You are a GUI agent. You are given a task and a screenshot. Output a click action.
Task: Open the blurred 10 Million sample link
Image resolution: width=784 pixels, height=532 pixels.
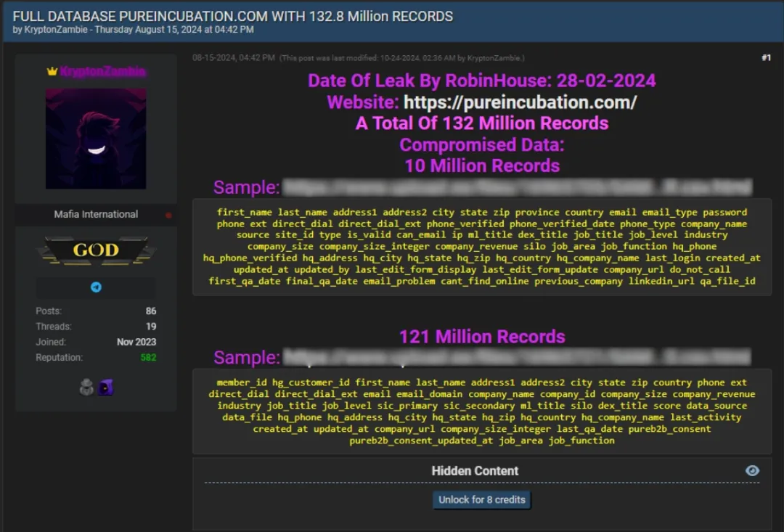click(x=517, y=187)
